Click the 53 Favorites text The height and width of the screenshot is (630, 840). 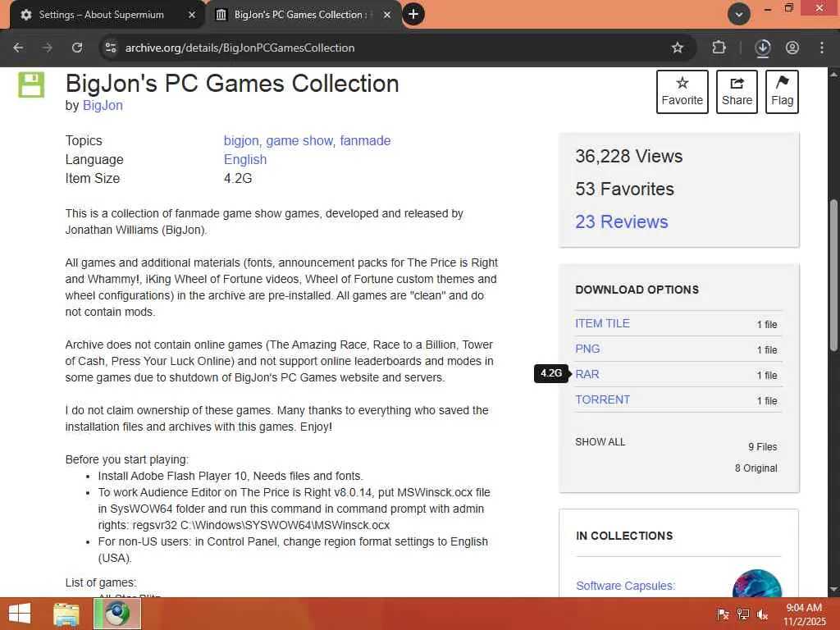click(624, 189)
